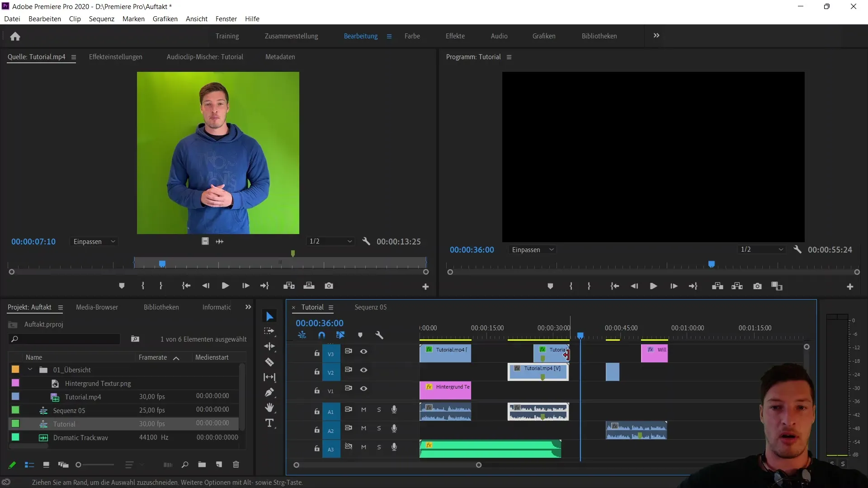Select the Pen tool
Screen dimensions: 868x488
pos(269,392)
